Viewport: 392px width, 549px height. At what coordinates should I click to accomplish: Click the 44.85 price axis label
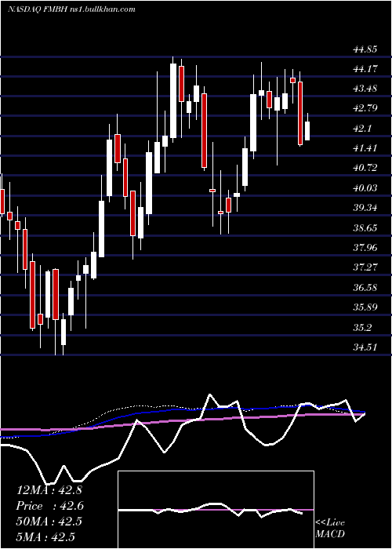[x=365, y=49]
